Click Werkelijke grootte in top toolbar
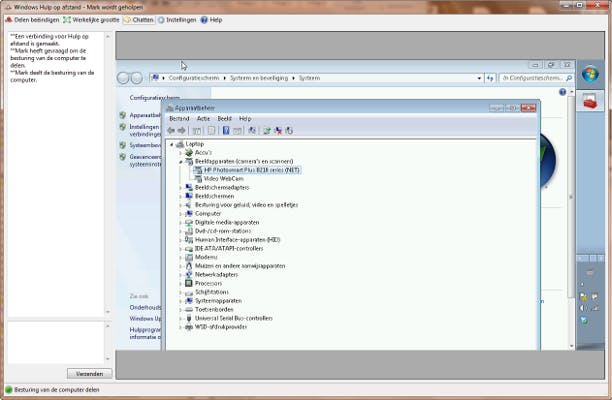Image resolution: width=612 pixels, height=400 pixels. tap(91, 20)
